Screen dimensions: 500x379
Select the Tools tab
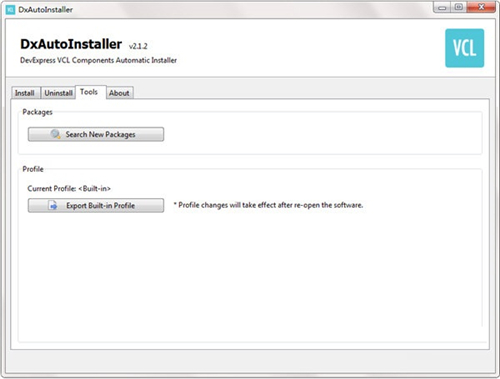[x=89, y=92]
